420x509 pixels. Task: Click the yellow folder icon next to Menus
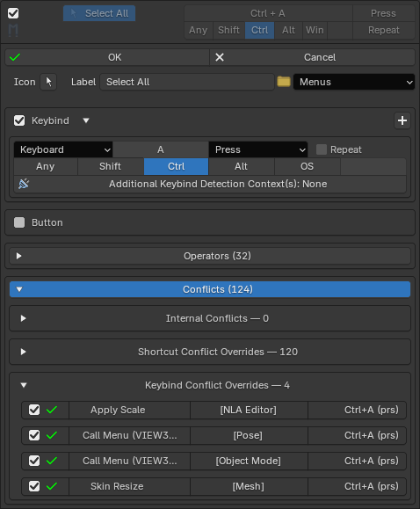[x=284, y=82]
